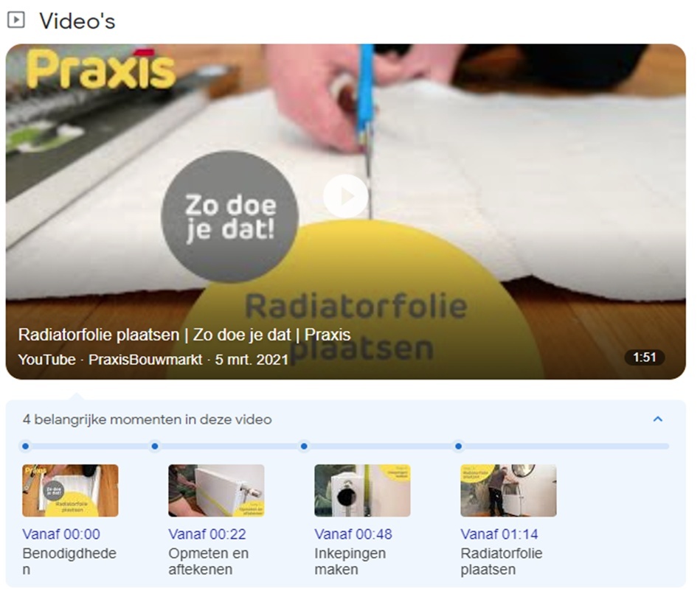Click the Benodigdheden caption text
Screen dimensions: 700x597
(69, 562)
